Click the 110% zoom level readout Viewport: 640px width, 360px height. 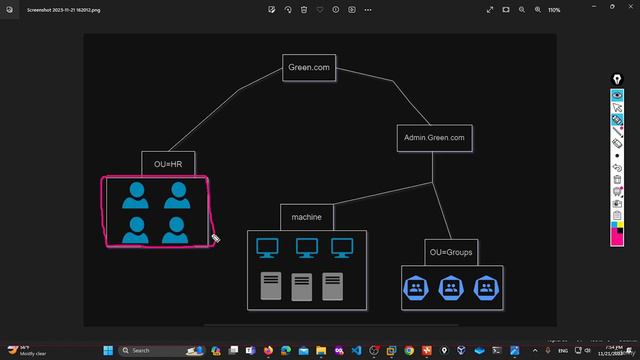coord(554,10)
